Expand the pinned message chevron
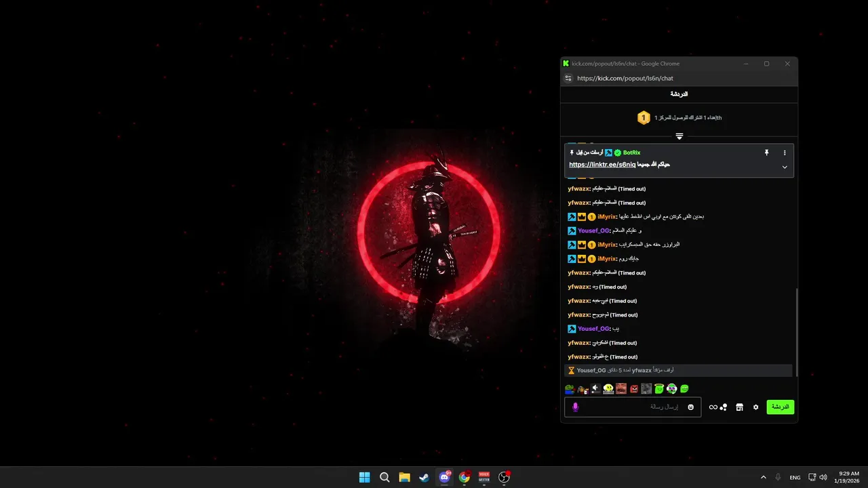 click(x=785, y=167)
